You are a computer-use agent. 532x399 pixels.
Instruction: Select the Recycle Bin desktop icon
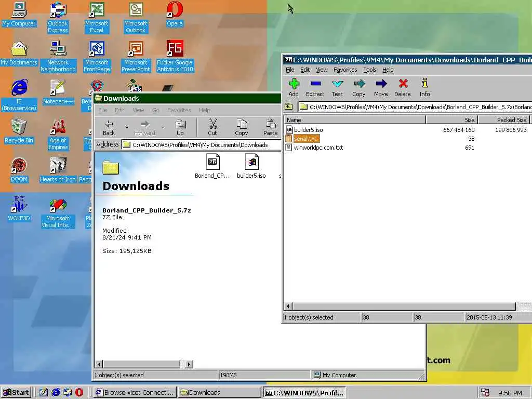19,131
